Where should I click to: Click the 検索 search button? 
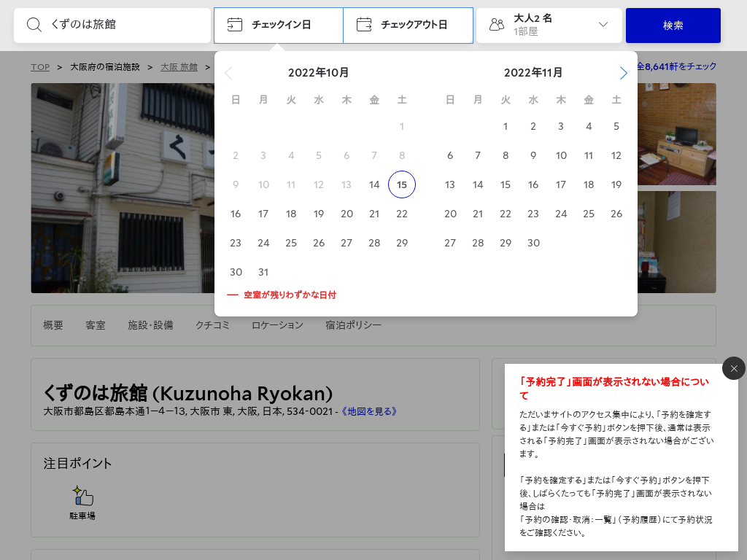pos(673,26)
